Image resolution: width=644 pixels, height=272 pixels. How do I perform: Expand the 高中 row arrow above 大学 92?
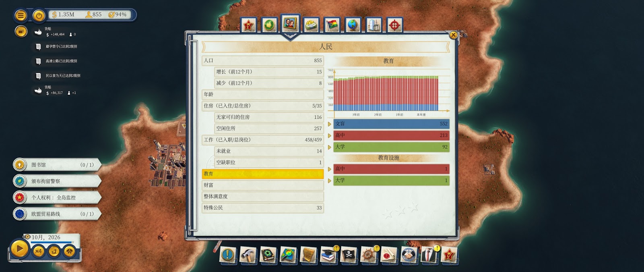330,136
